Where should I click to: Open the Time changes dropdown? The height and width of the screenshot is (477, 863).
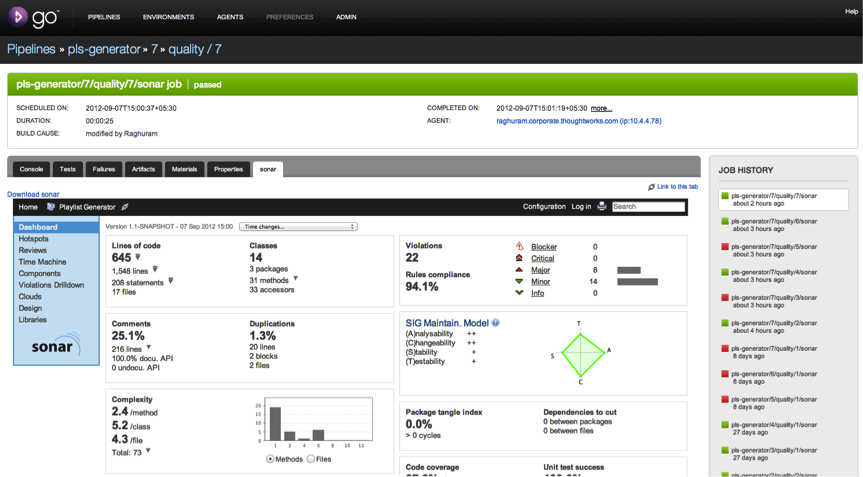tap(298, 227)
